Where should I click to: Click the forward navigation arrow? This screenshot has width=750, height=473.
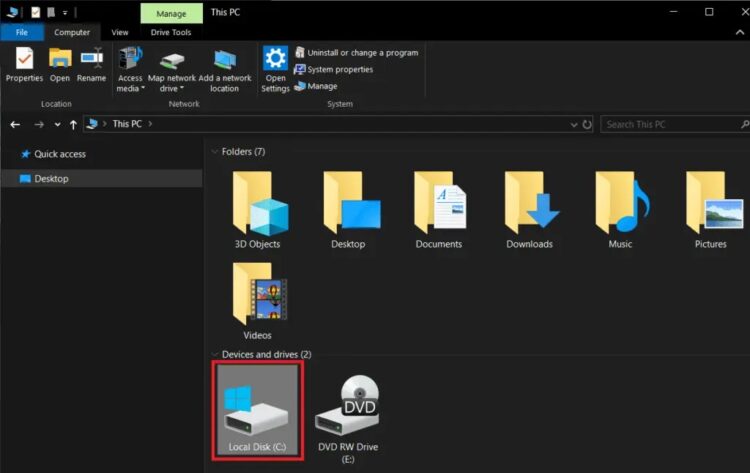point(39,124)
